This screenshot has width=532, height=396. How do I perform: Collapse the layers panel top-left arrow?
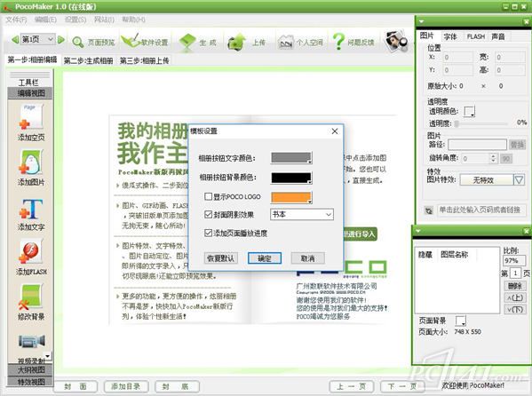click(x=418, y=231)
